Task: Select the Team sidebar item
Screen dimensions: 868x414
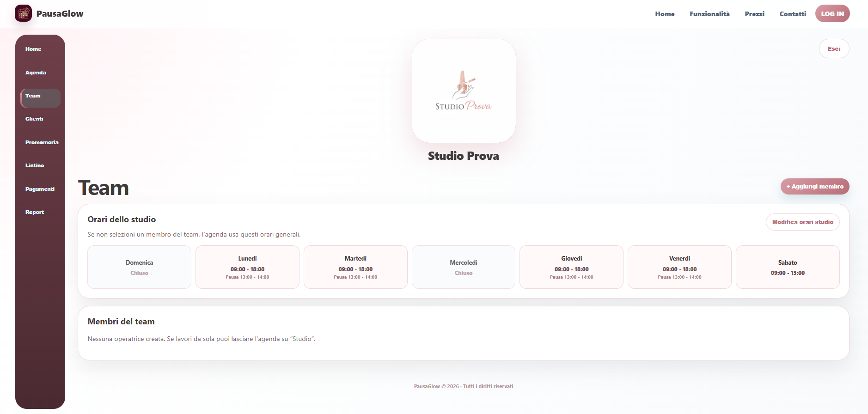Action: coord(40,98)
